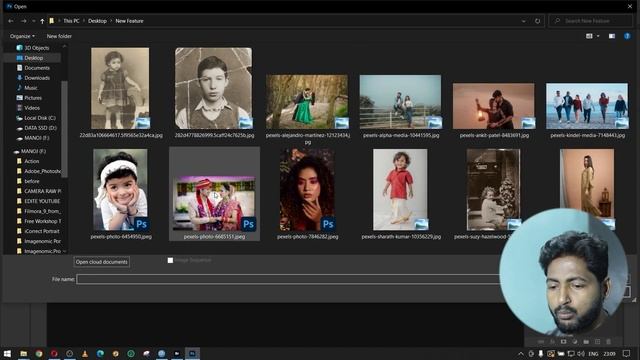Select pexels-kindel-media beach group thumbnail

pos(587,106)
